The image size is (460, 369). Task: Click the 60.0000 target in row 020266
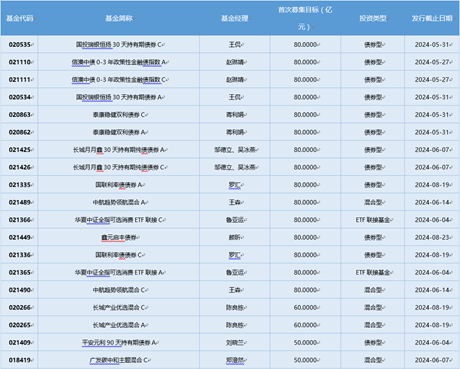(305, 308)
